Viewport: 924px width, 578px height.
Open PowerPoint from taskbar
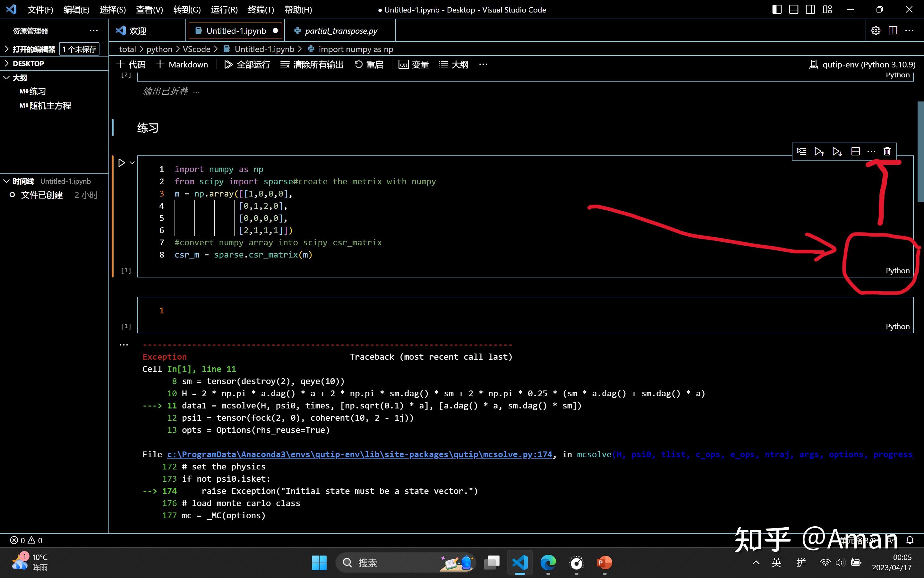[604, 563]
